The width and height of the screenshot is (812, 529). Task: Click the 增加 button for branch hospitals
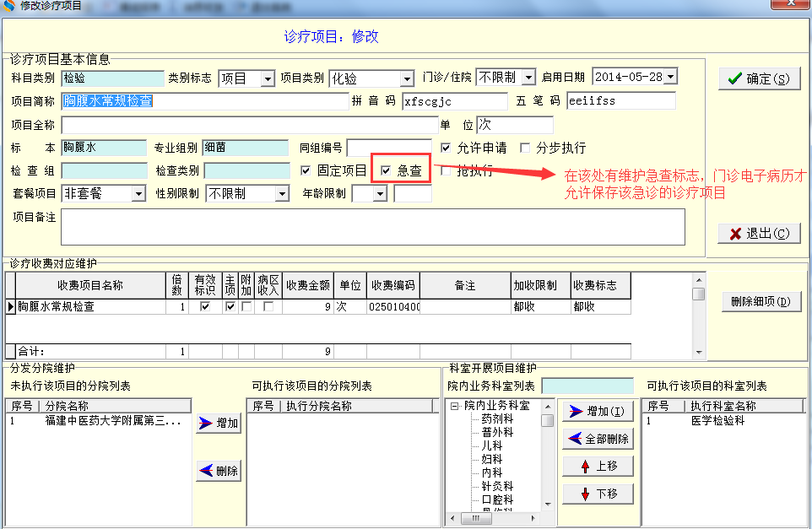[219, 424]
